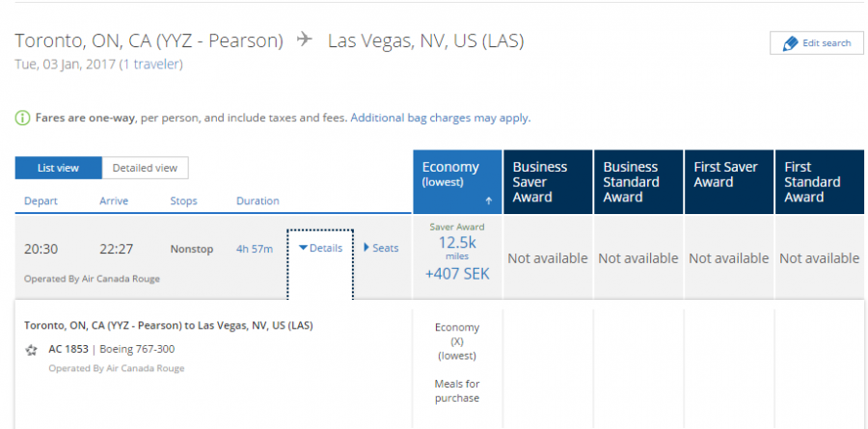Click the pencil icon in Edit search
This screenshot has height=429, width=868.
coord(790,43)
